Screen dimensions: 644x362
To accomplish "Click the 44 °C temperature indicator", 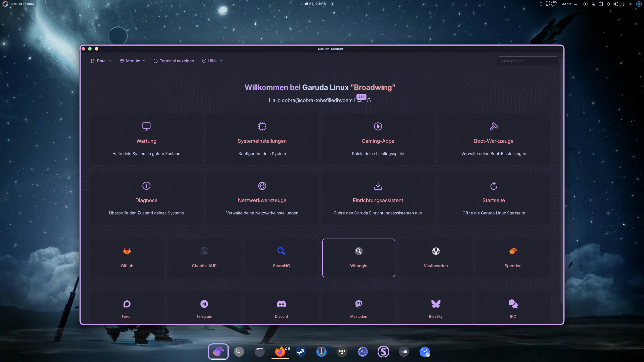I will 567,4.
